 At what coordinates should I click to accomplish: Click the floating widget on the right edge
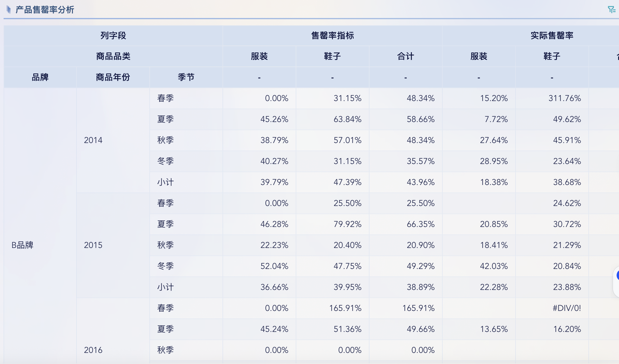pos(617,275)
